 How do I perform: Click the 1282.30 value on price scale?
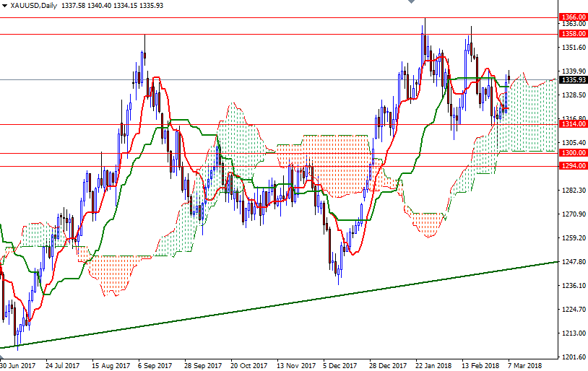coord(573,191)
